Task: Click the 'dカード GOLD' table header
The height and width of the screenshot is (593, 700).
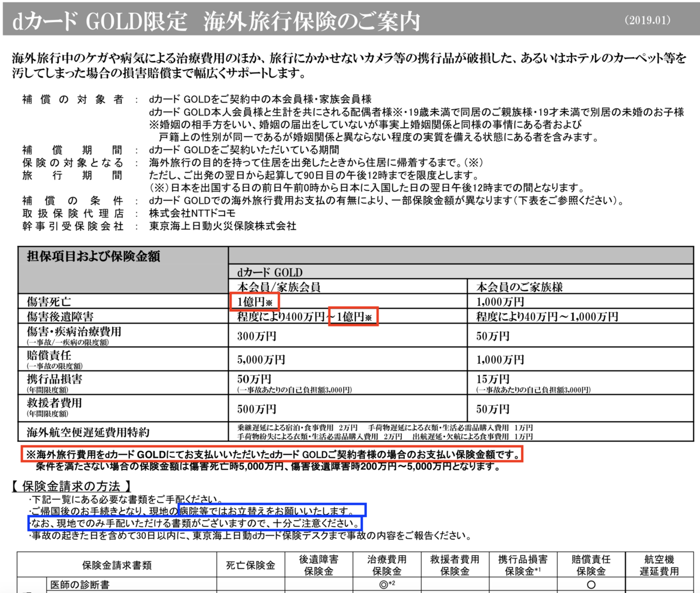Action: 269,272
